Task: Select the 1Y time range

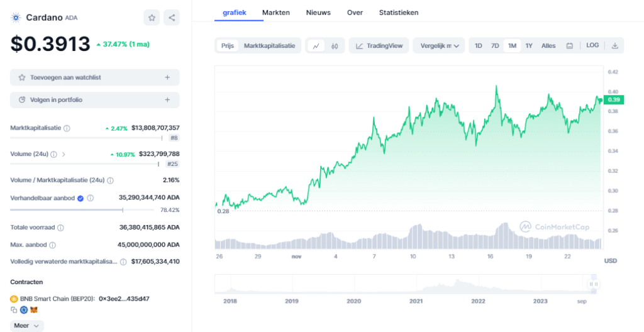Action: (x=529, y=46)
